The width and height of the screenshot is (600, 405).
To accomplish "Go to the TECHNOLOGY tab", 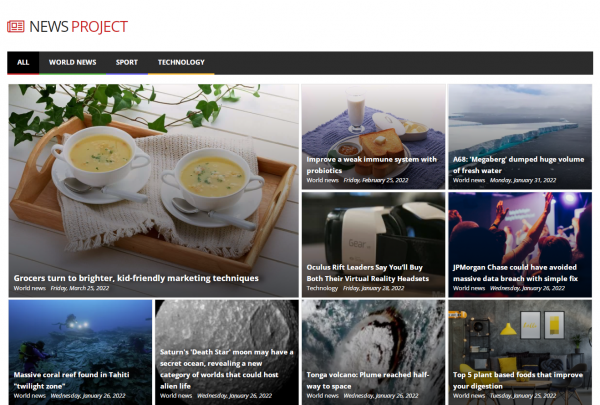I will pyautogui.click(x=181, y=62).
